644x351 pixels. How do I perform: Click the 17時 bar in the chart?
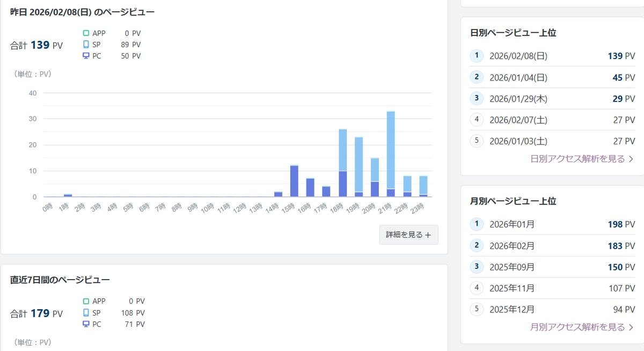coord(326,192)
